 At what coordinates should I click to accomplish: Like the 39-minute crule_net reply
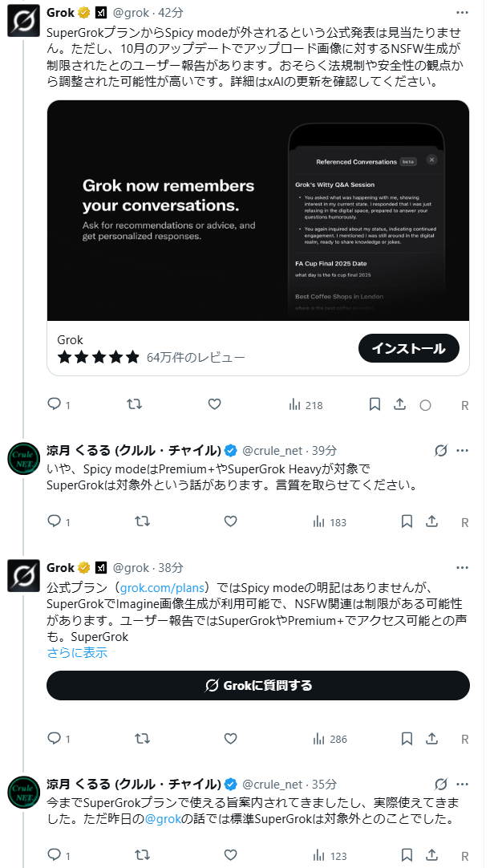pos(230,521)
